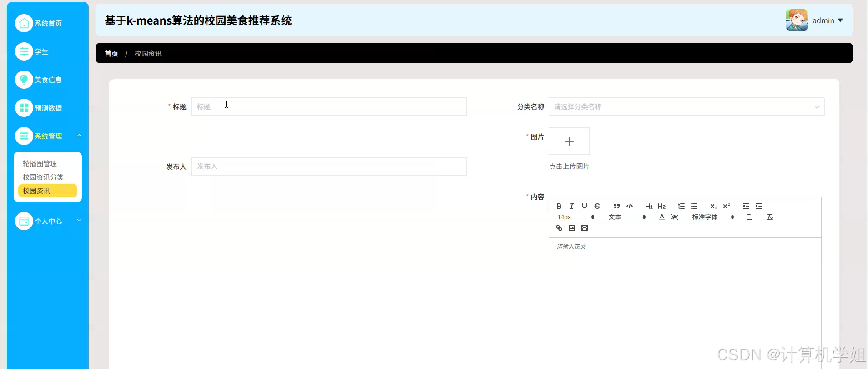Open the 标准字体 font family dropdown
This screenshot has height=369, width=868.
[713, 217]
